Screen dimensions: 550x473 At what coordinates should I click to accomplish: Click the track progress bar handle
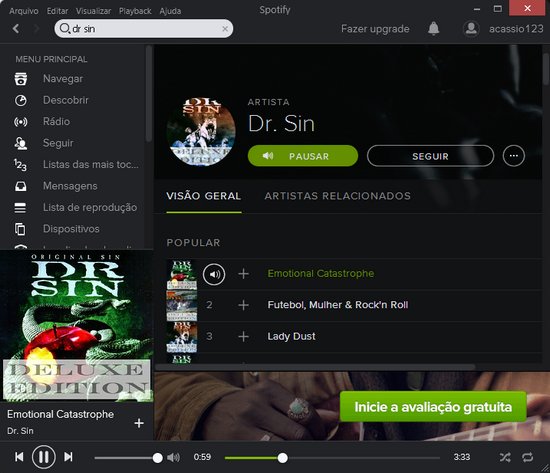point(282,458)
